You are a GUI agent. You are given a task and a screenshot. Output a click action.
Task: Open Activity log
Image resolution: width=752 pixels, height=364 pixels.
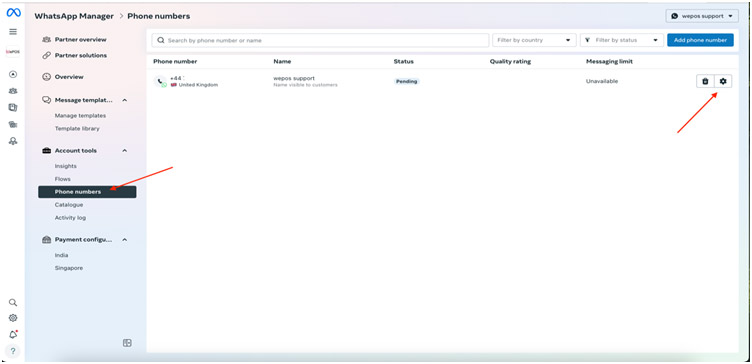pyautogui.click(x=70, y=218)
